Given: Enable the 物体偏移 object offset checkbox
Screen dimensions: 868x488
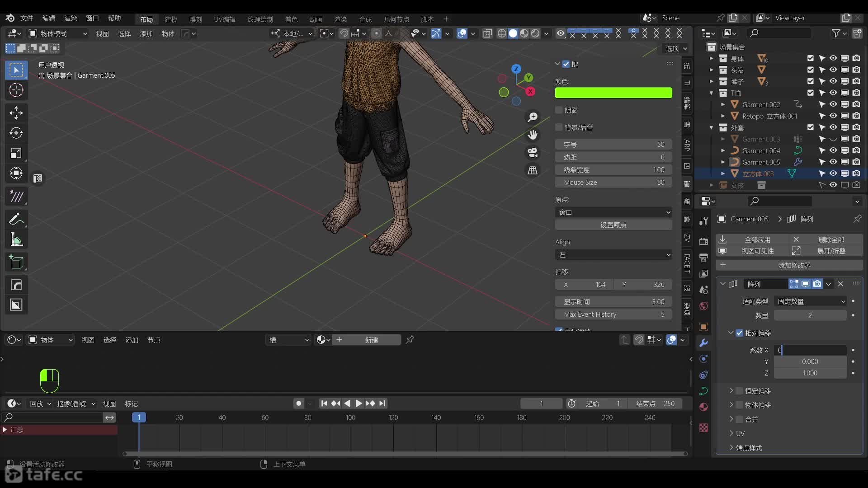Looking at the screenshot, I should coord(740,405).
